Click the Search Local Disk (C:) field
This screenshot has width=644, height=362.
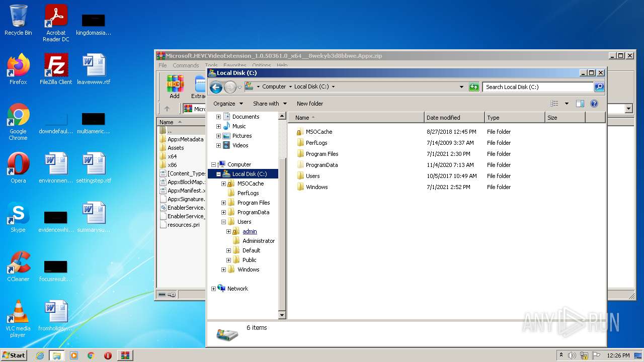click(x=538, y=87)
